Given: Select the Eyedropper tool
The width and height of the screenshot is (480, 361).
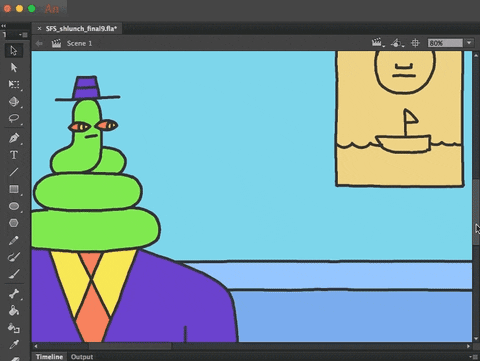Looking at the screenshot, I should (x=14, y=345).
